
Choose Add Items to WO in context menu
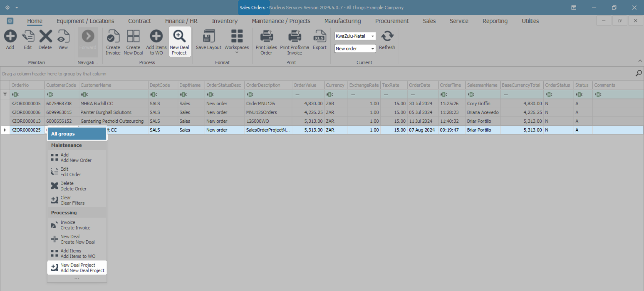[x=77, y=253]
